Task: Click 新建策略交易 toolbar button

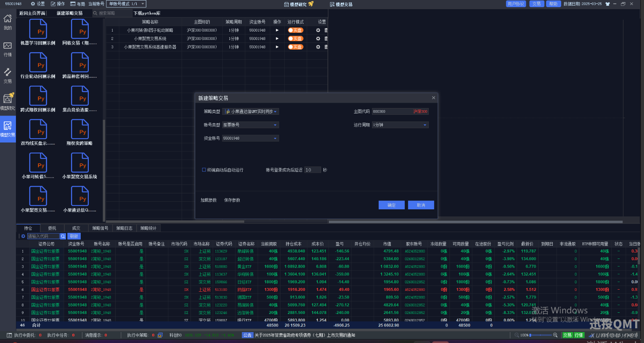Action: pos(70,13)
